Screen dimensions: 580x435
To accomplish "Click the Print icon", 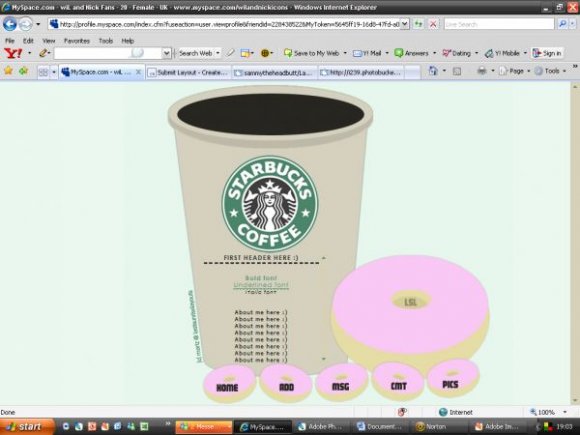I will tap(482, 71).
